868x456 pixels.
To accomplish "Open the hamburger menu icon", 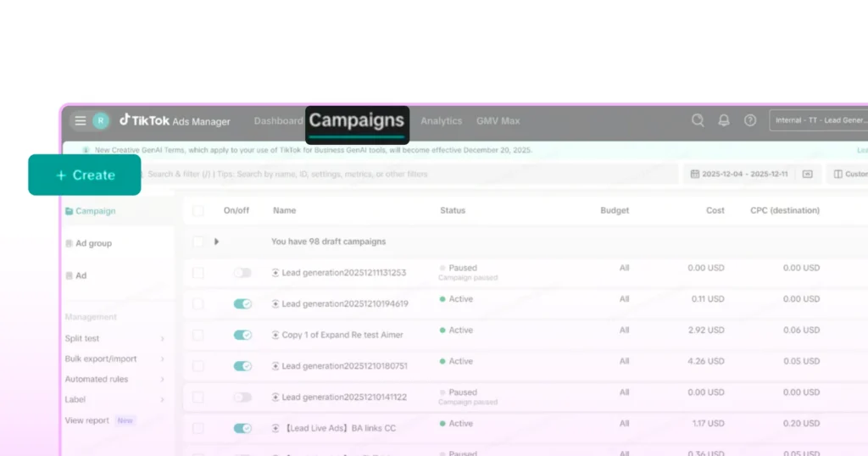I will [x=81, y=120].
